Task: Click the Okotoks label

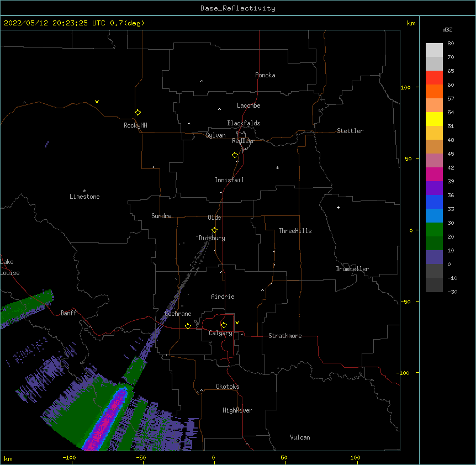Action: click(228, 387)
